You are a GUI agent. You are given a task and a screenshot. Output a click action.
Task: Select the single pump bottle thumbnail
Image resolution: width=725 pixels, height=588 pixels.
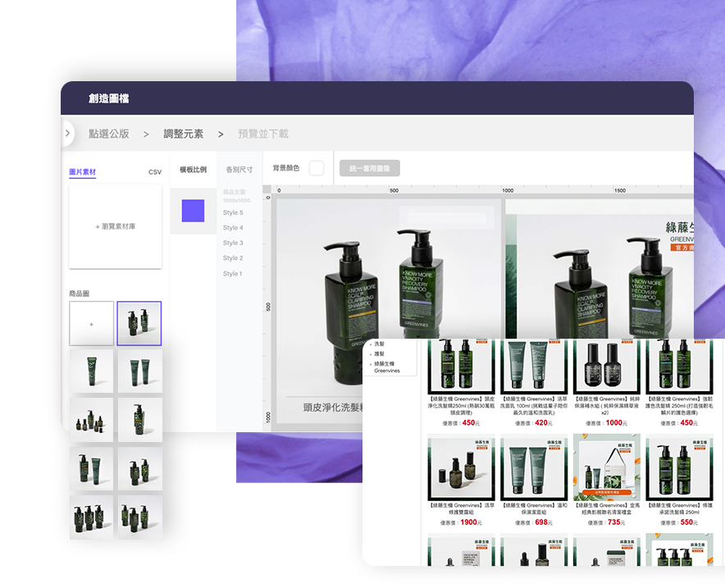139,420
